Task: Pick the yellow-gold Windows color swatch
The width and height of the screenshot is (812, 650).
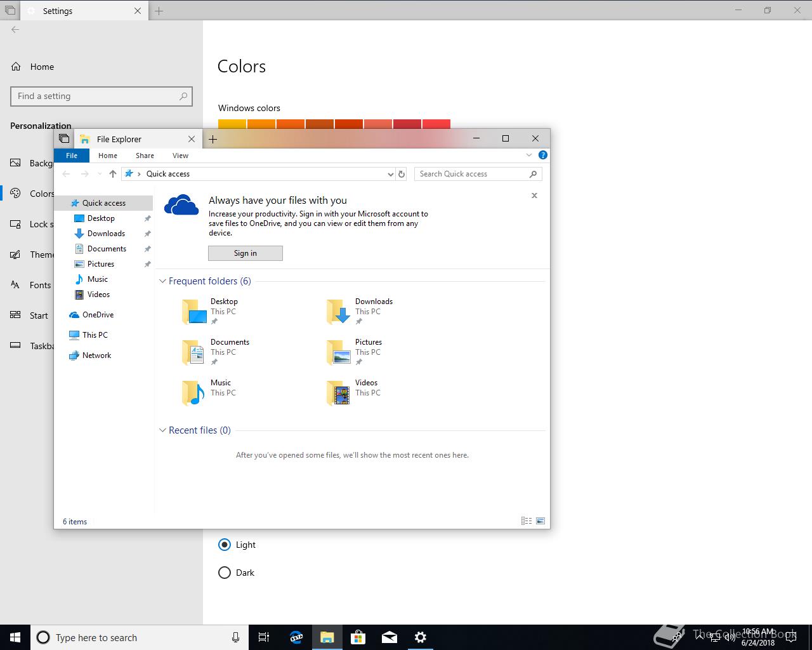Action: tap(232, 124)
